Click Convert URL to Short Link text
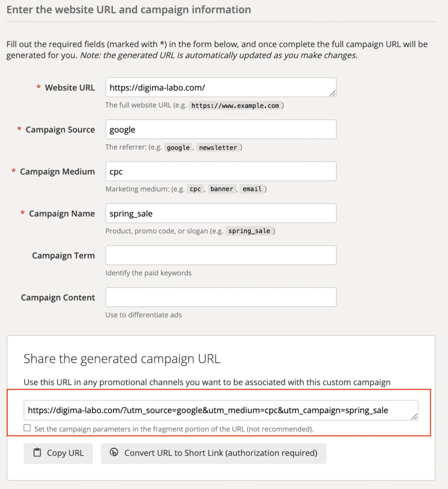This screenshot has height=489, width=448. click(x=221, y=453)
